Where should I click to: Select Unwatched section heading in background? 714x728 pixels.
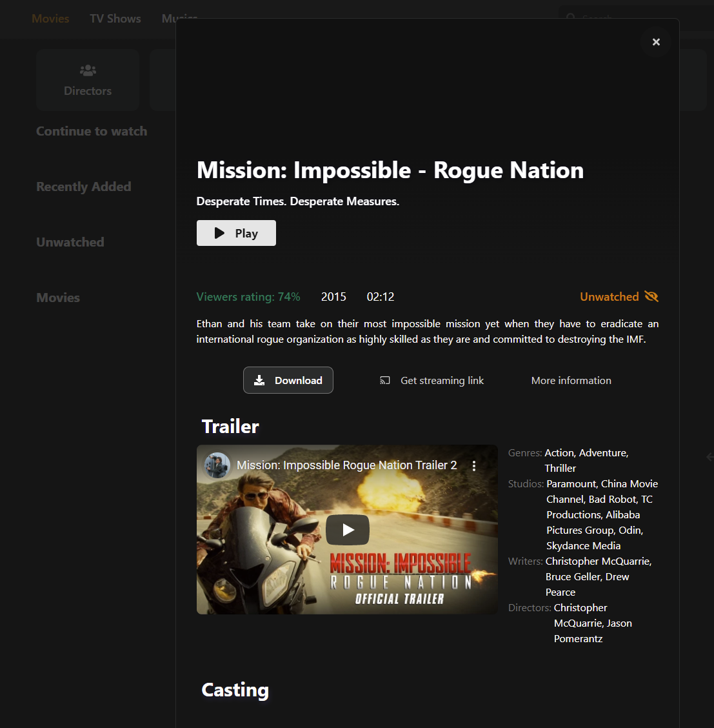point(70,242)
